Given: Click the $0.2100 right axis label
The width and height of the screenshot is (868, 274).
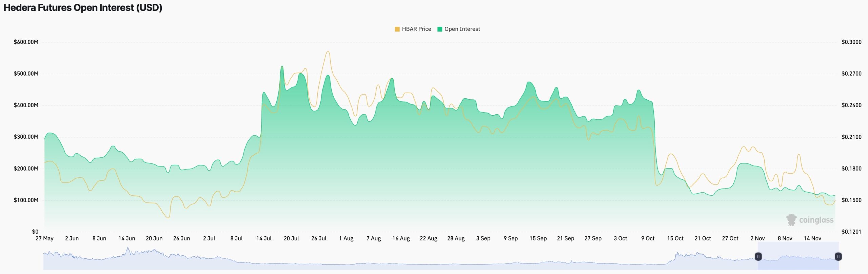Looking at the screenshot, I should (851, 137).
